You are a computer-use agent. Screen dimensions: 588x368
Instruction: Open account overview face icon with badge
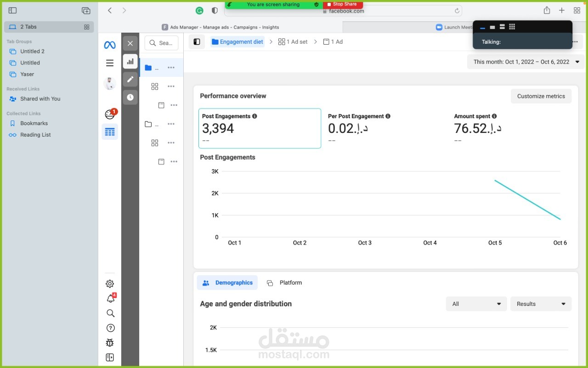coord(110,114)
